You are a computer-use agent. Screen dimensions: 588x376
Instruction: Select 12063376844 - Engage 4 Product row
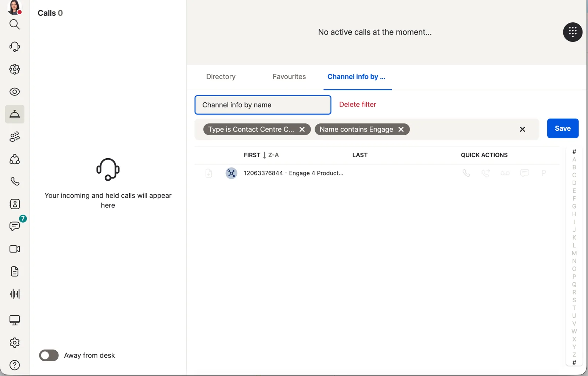click(377, 173)
